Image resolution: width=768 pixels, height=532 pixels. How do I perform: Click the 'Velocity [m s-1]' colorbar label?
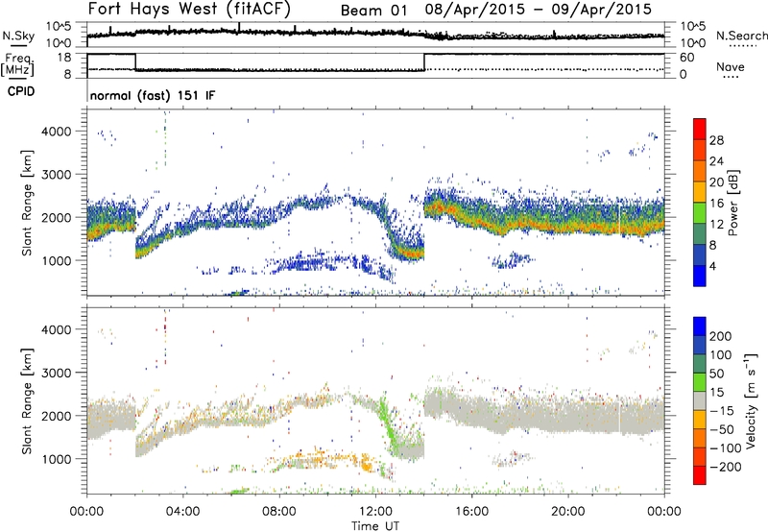pyautogui.click(x=751, y=400)
